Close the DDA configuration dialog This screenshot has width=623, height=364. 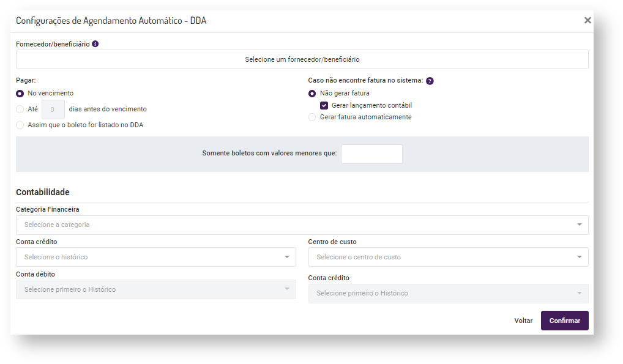588,20
